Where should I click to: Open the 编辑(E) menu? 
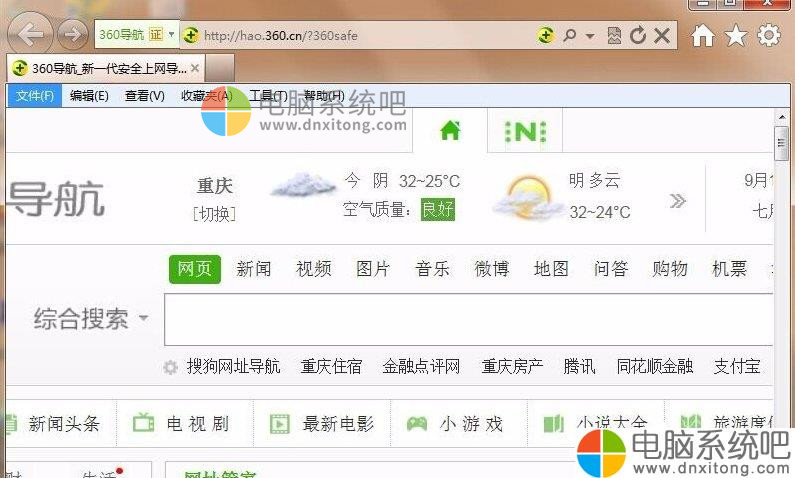[89, 95]
